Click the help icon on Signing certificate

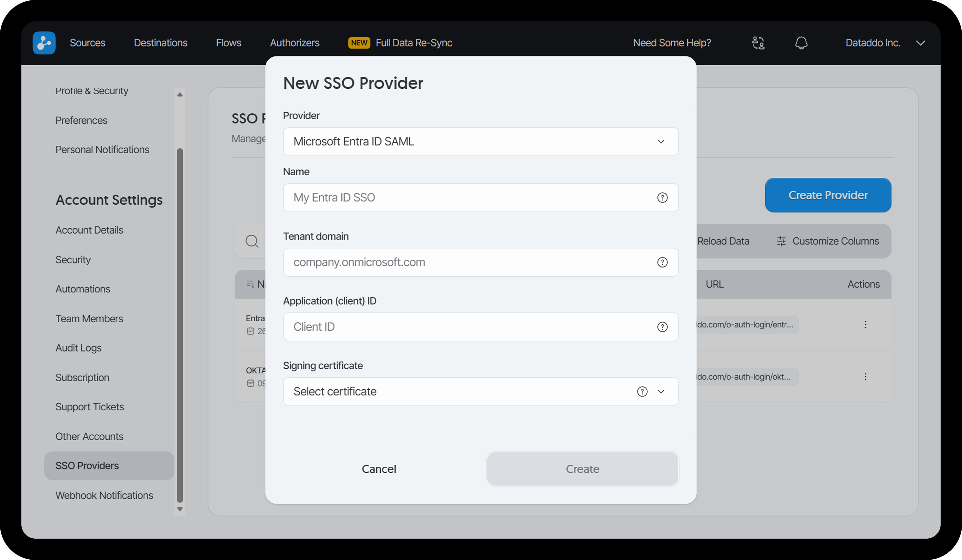coord(642,391)
